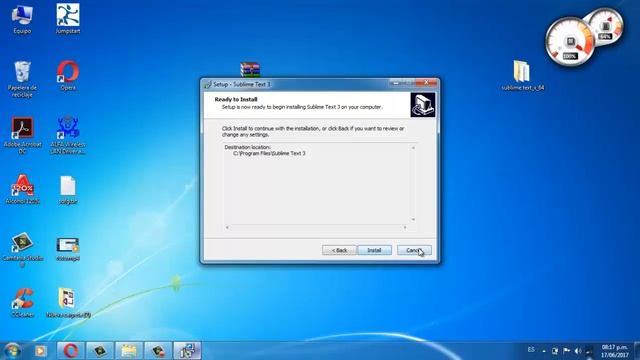Select the Opera desktop shortcut
The width and height of the screenshot is (640, 360).
(x=68, y=76)
